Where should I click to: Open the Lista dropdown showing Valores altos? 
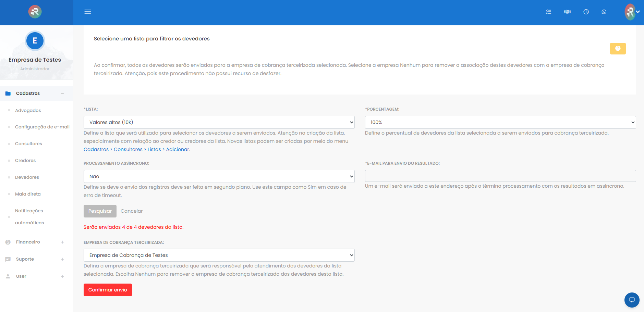219,122
